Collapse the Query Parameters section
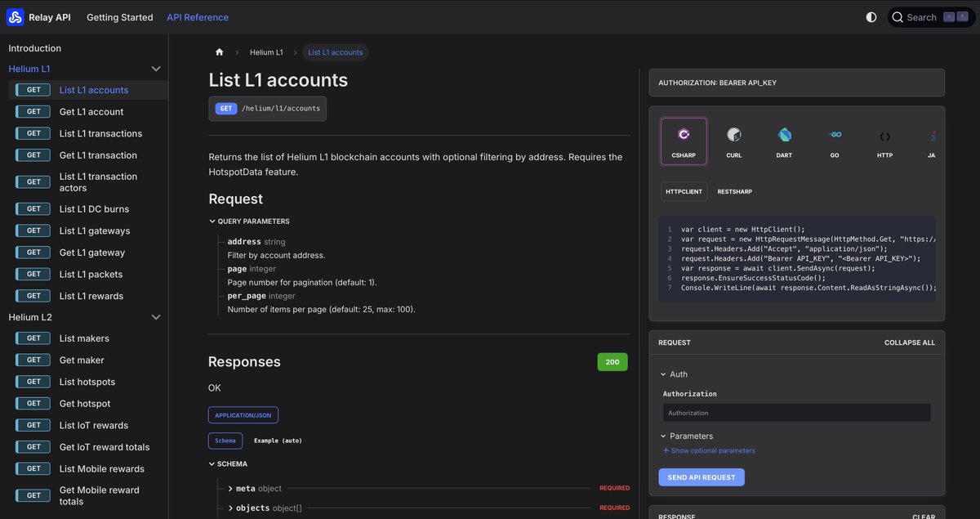 pyautogui.click(x=249, y=221)
